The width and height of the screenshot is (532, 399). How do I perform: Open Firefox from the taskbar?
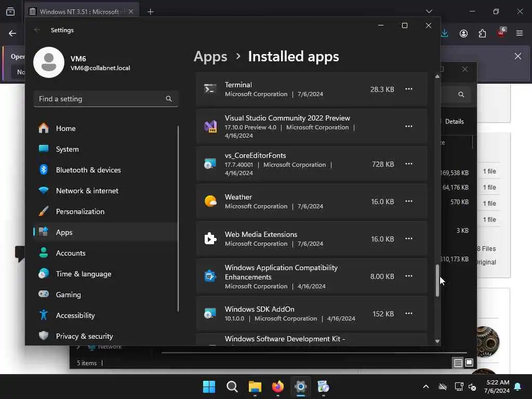[278, 387]
